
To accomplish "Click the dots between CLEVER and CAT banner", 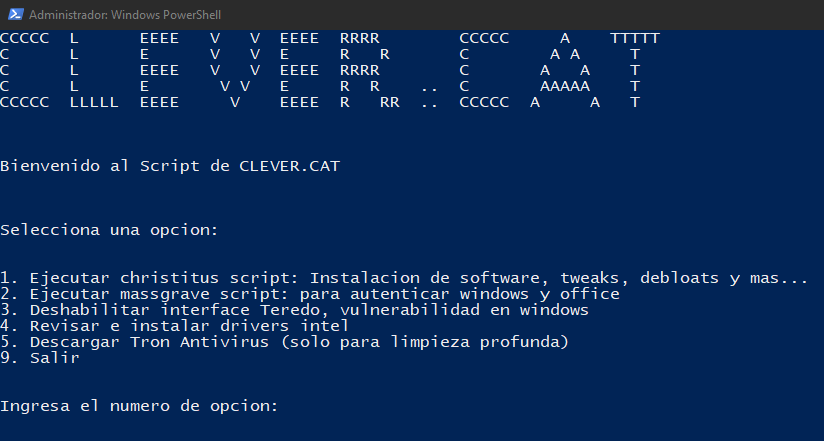I will [429, 97].
